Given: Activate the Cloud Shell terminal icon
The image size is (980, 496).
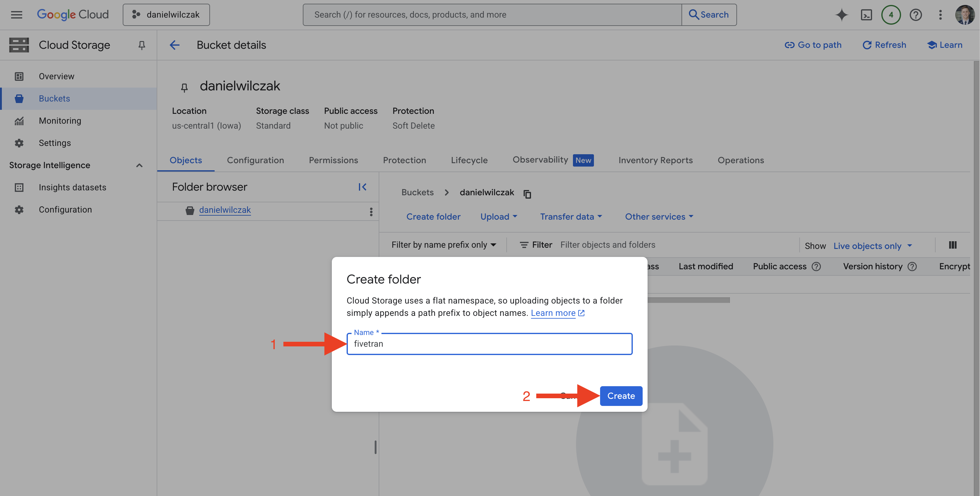Looking at the screenshot, I should (866, 15).
